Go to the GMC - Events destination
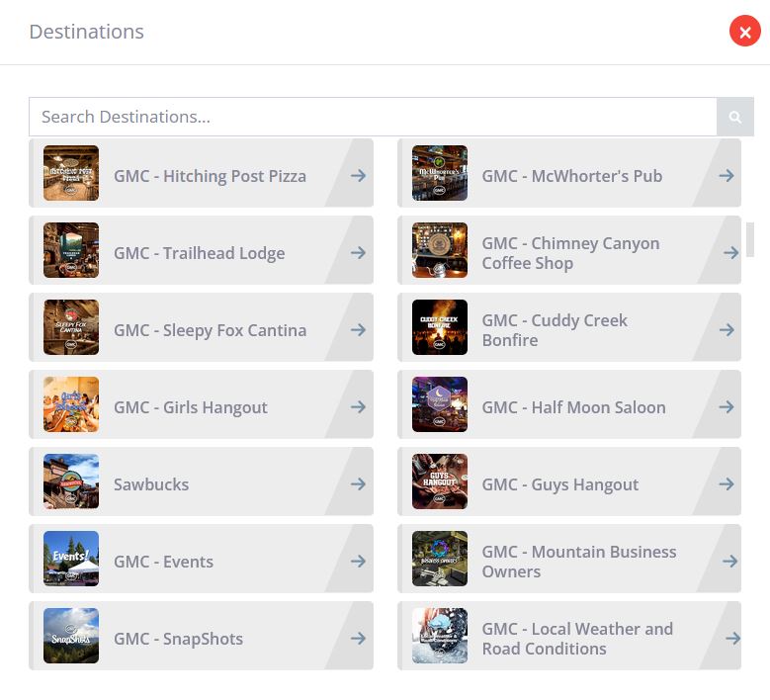This screenshot has height=700, width=770. 163,562
